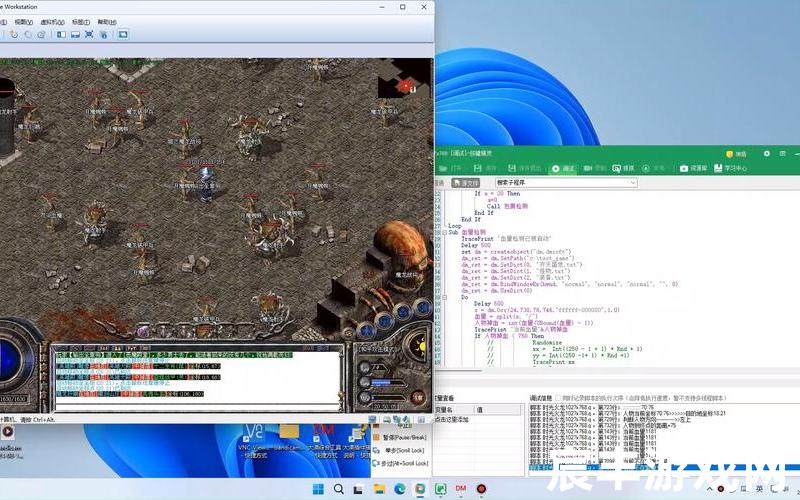Click the console view icon in VMware toolbar
The width and height of the screenshot is (800, 500).
point(123,35)
